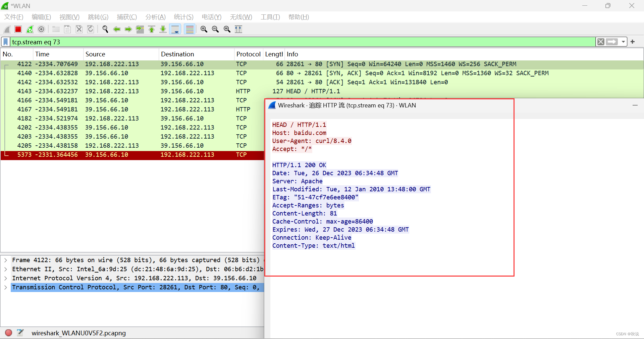The image size is (644, 339).
Task: Jump to the last packet icon
Action: tap(163, 29)
